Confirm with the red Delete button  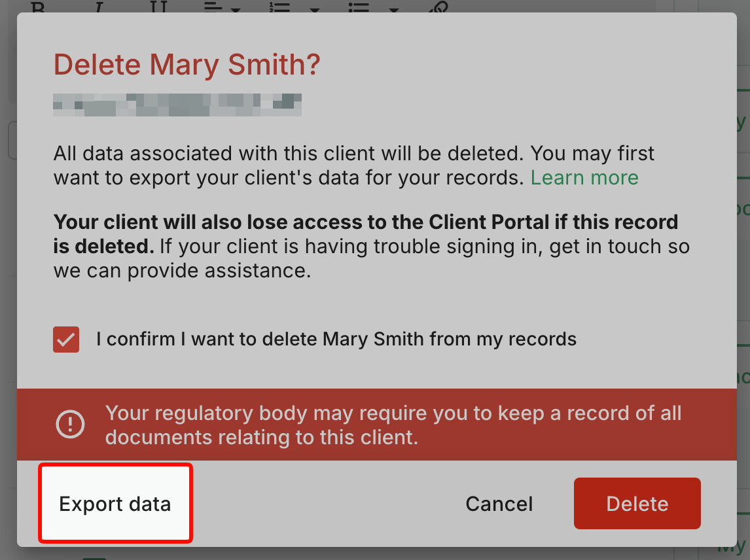(637, 504)
